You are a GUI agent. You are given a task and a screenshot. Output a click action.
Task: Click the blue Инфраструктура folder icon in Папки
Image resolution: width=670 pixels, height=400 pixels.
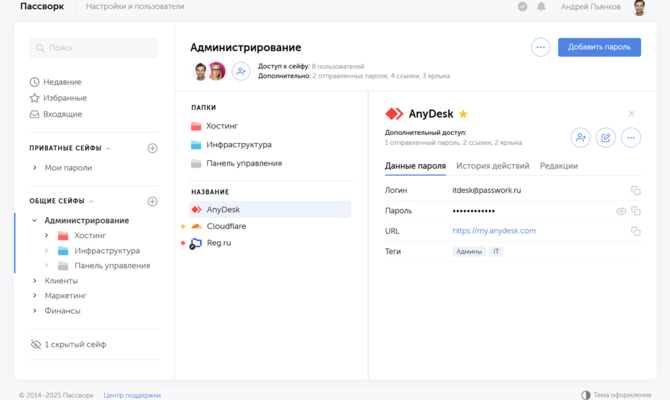196,145
